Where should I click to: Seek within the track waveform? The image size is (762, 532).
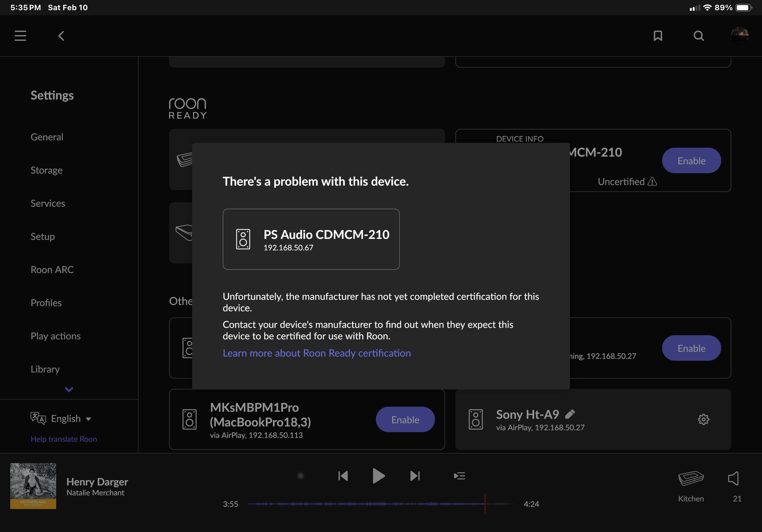click(x=381, y=504)
